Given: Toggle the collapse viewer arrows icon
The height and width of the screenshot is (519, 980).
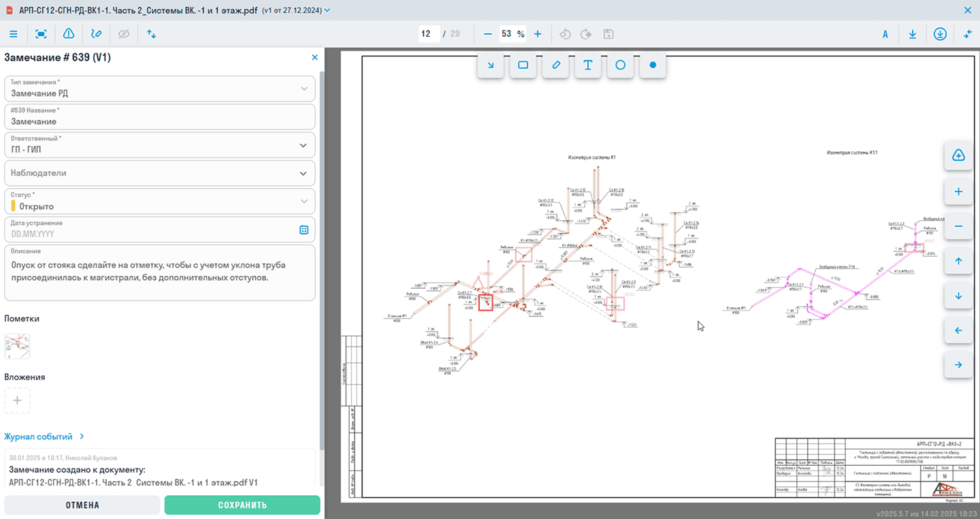Looking at the screenshot, I should [x=968, y=34].
